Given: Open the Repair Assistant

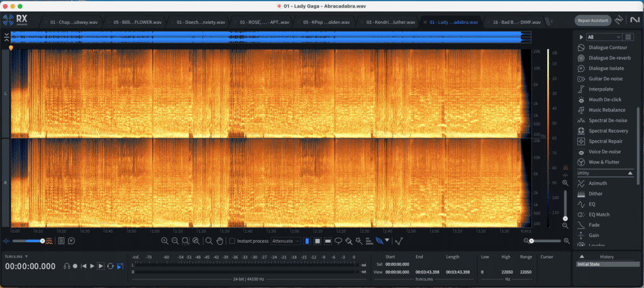Looking at the screenshot, I should tap(592, 20).
